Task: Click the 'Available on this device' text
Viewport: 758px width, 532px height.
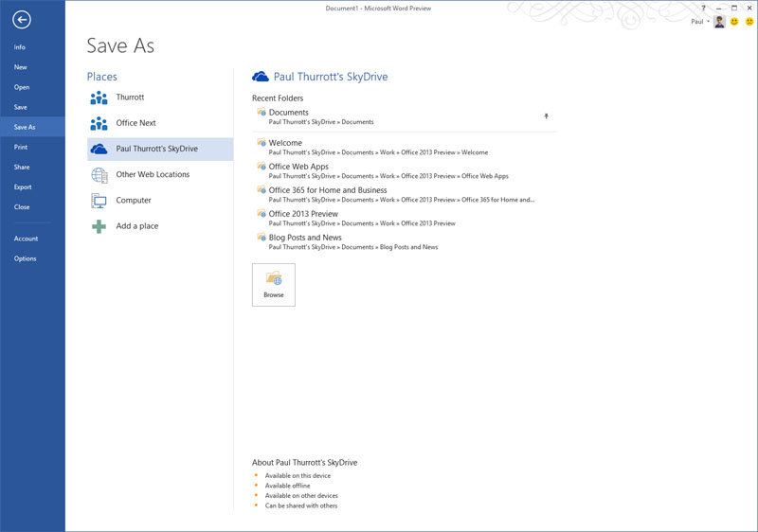Action: point(298,475)
